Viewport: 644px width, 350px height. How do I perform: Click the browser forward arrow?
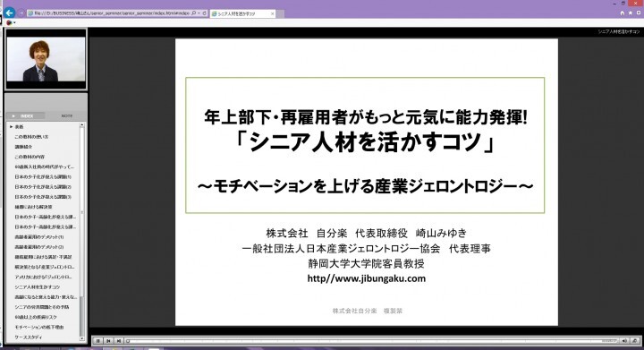pyautogui.click(x=21, y=13)
